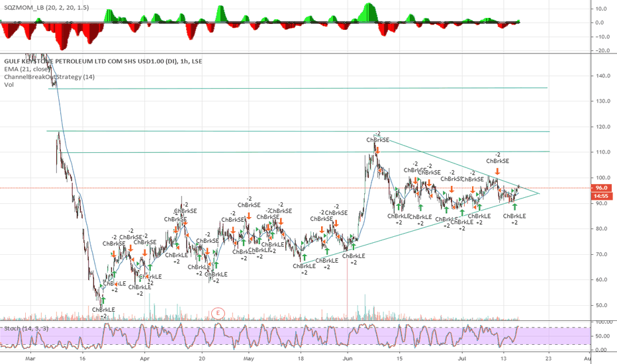Click the last ChBrkLE +2 label on the right

(514, 219)
